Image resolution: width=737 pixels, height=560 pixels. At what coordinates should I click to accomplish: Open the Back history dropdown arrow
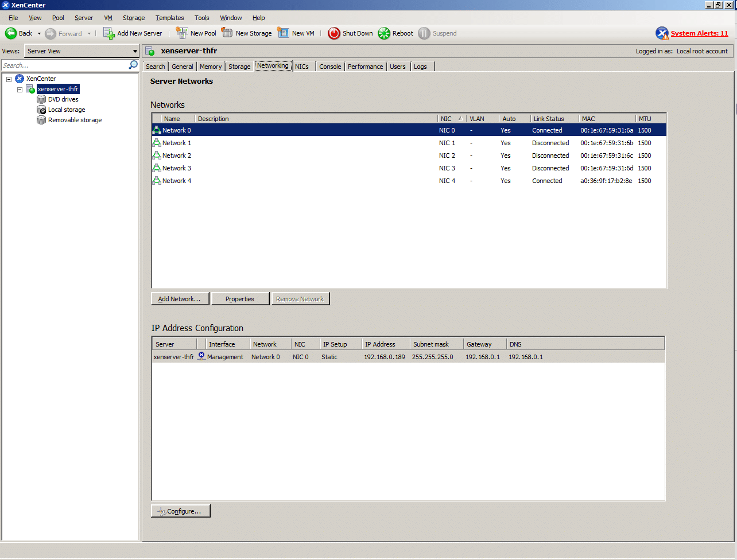[x=39, y=34]
